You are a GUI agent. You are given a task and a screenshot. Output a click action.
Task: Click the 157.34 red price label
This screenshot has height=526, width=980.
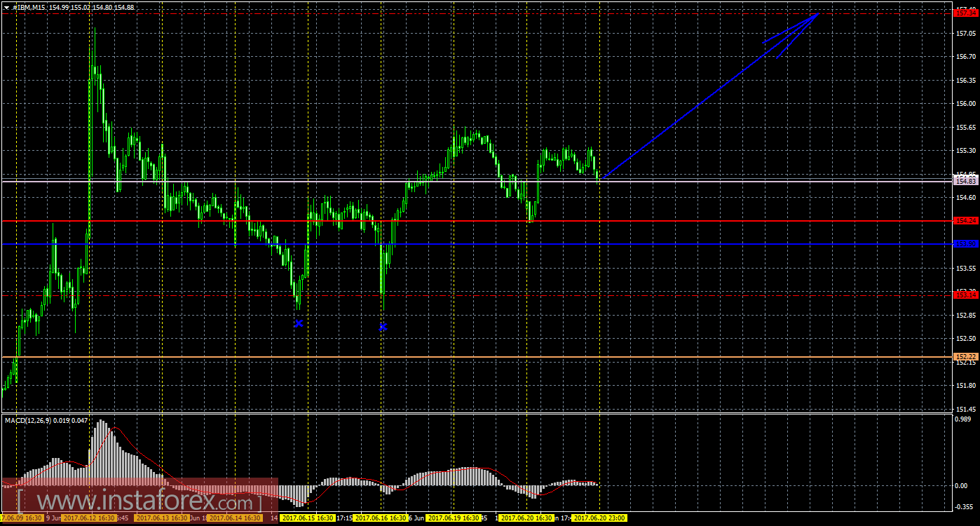[x=966, y=13]
